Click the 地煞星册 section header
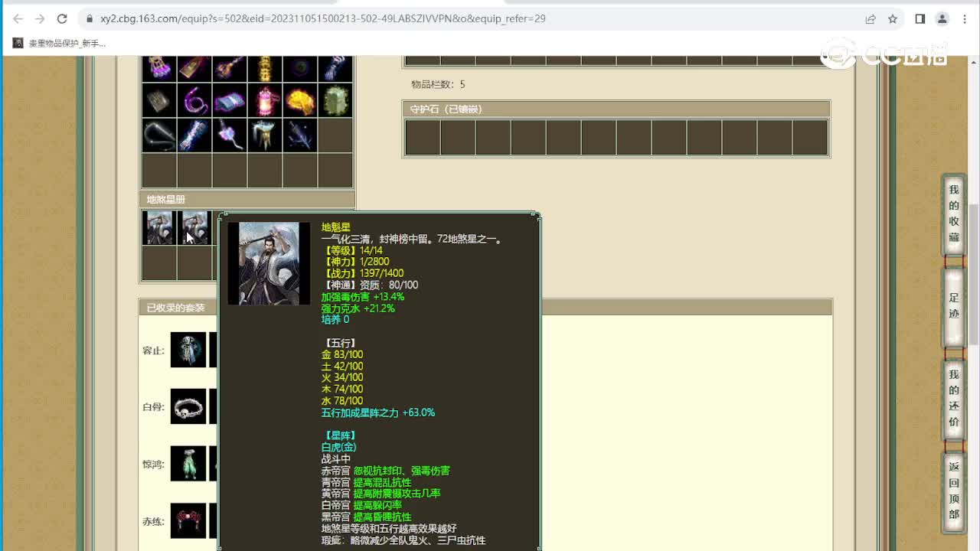This screenshot has width=980, height=551. pyautogui.click(x=247, y=200)
